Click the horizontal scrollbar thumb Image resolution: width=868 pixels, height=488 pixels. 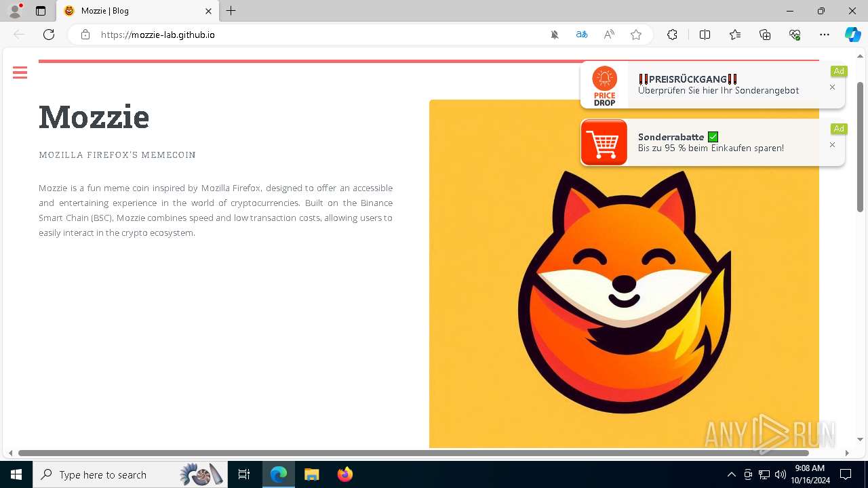414,453
